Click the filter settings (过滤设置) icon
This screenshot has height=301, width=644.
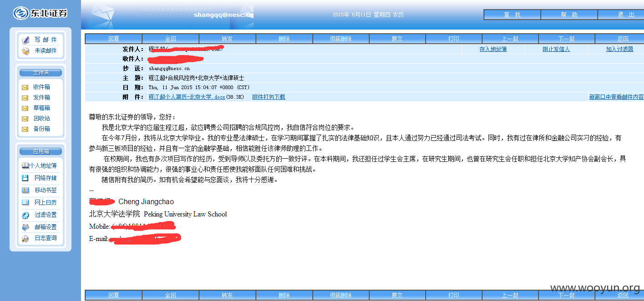click(25, 215)
